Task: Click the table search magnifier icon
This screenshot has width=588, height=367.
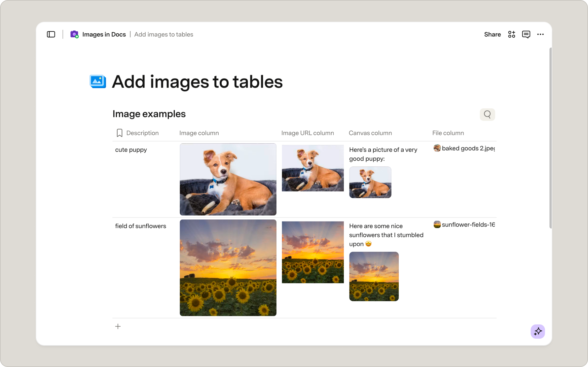Action: tap(487, 114)
